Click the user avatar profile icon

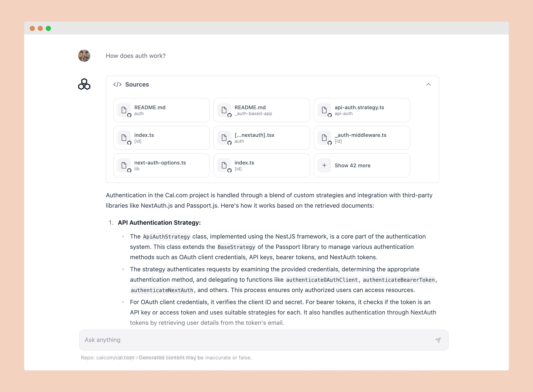(x=85, y=56)
